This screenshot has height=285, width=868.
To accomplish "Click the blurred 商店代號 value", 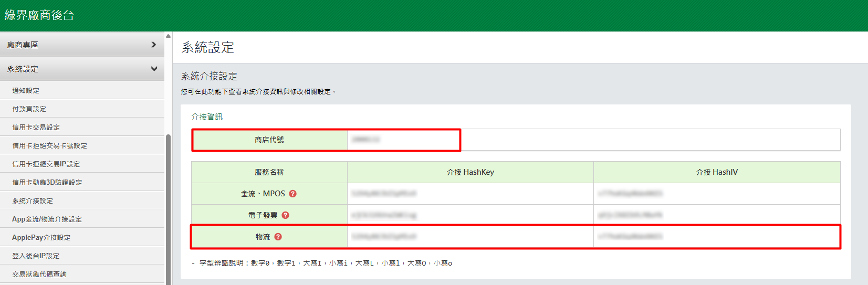I will tap(366, 140).
